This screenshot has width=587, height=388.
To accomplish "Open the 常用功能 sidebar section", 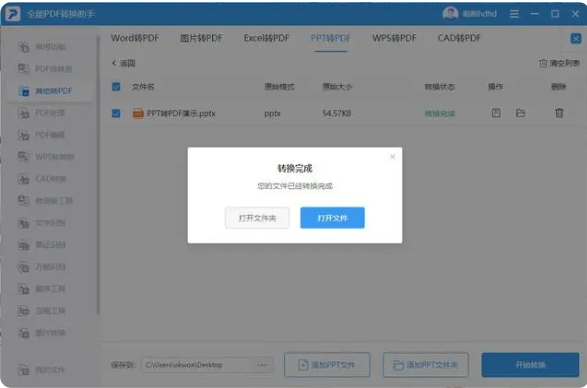I will 42,47.
